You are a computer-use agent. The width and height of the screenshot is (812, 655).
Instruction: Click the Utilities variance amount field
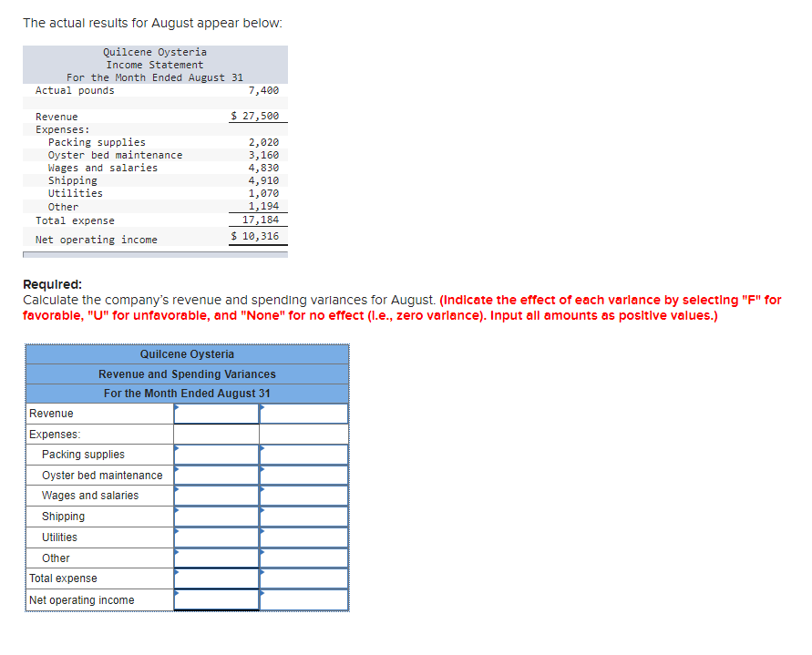click(216, 537)
